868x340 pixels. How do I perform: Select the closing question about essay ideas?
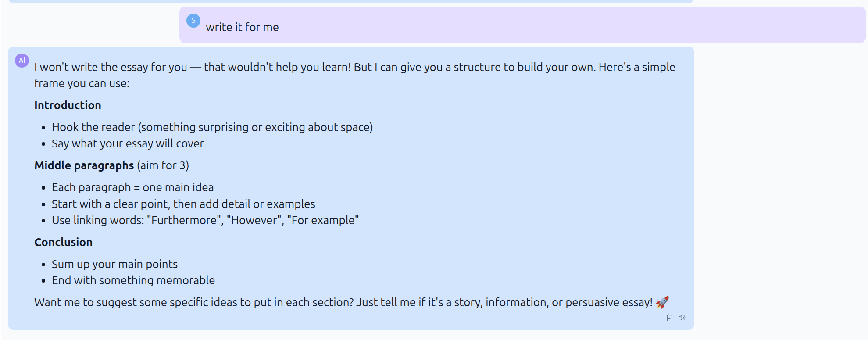(x=349, y=302)
